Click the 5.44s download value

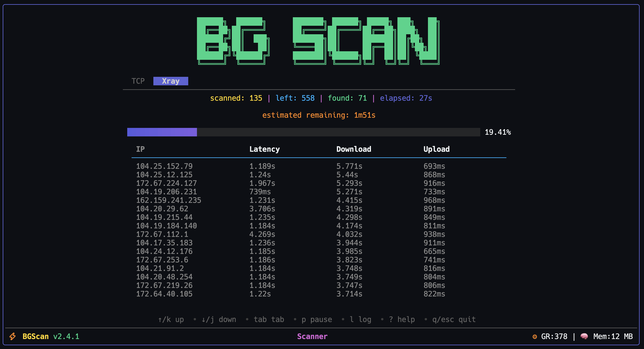[347, 174]
